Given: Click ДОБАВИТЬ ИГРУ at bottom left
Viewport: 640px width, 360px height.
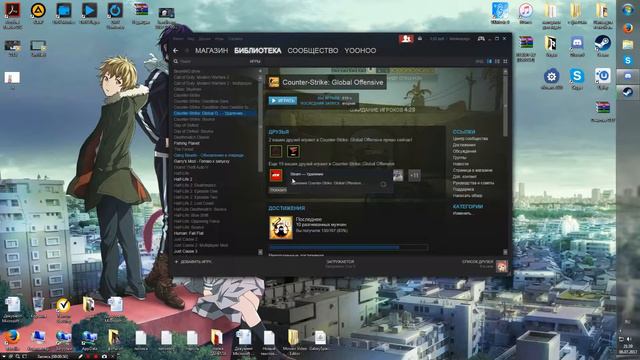Looking at the screenshot, I should (x=193, y=262).
